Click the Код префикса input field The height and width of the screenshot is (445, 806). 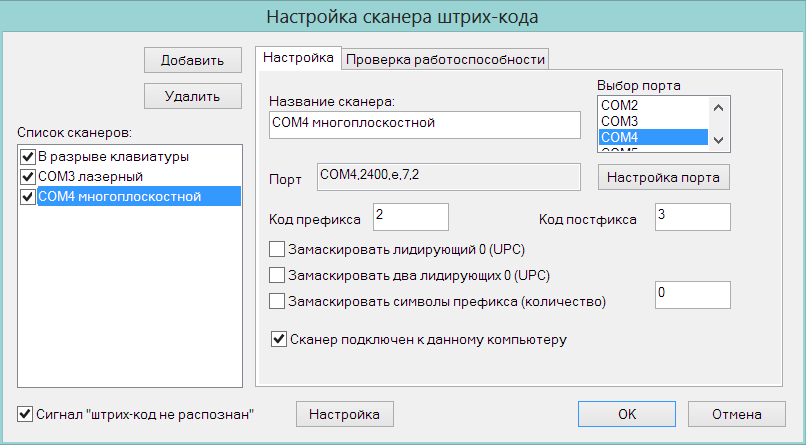point(411,217)
